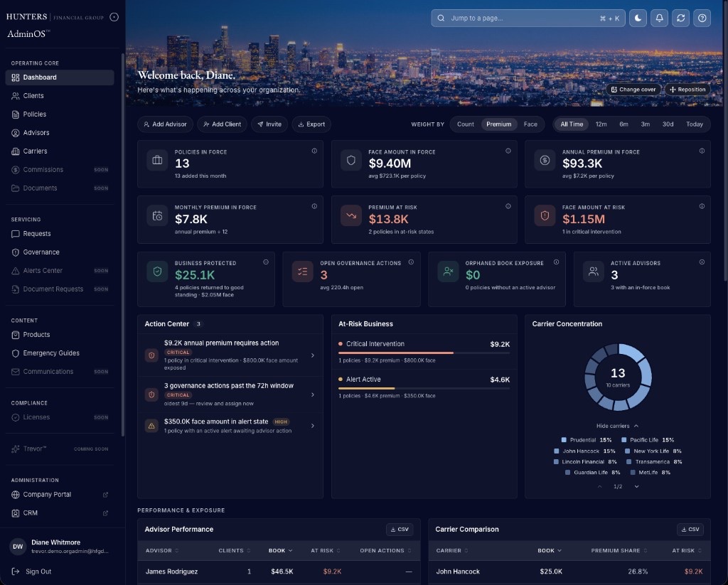
Task: Weight metrics by Premium
Action: click(x=498, y=124)
